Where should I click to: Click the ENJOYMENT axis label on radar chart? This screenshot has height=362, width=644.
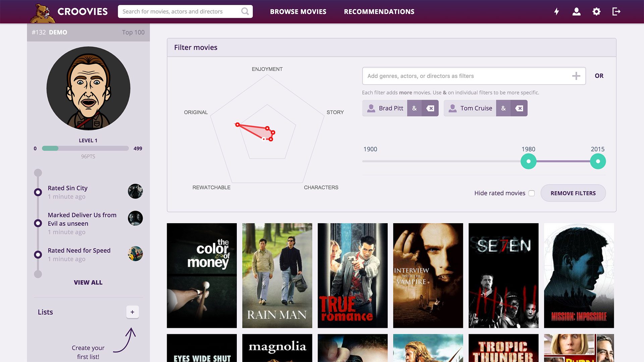pyautogui.click(x=267, y=69)
